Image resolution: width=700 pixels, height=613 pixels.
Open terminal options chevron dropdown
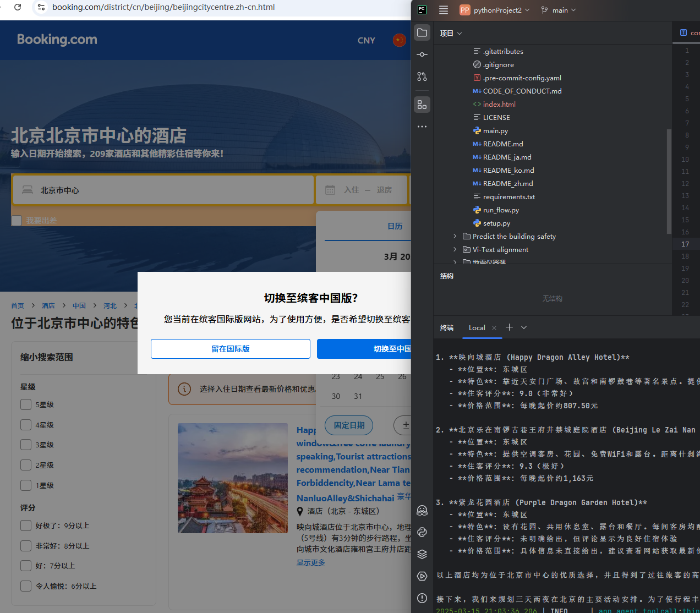click(524, 327)
